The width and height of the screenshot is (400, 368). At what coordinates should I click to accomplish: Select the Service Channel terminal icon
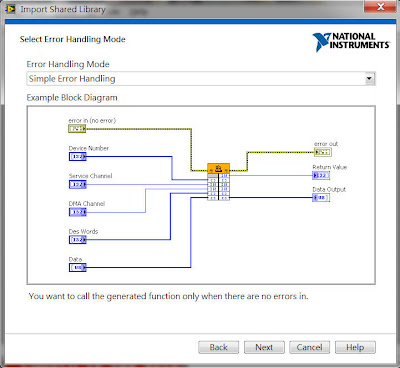pos(78,184)
